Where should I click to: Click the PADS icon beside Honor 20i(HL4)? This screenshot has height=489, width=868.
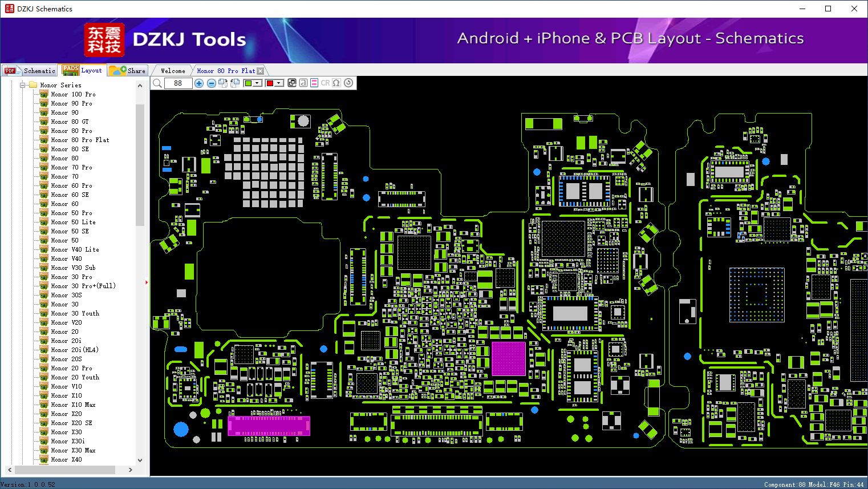pyautogui.click(x=44, y=350)
